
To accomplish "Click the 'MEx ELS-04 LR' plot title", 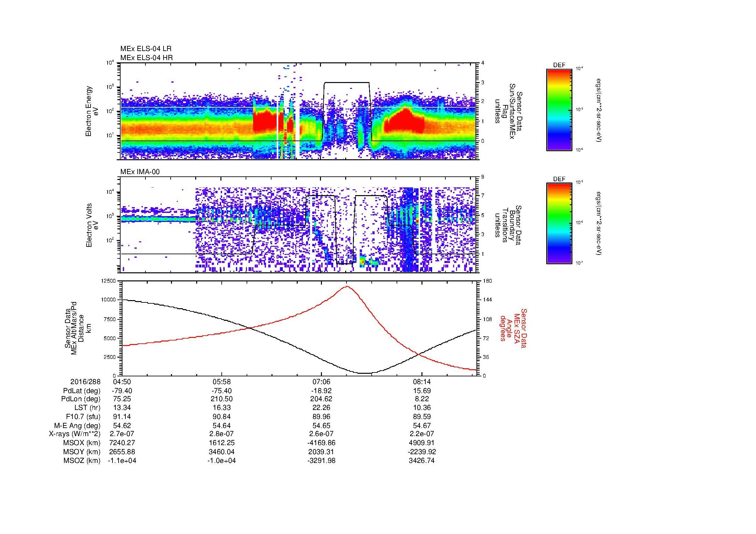I will tap(146, 49).
